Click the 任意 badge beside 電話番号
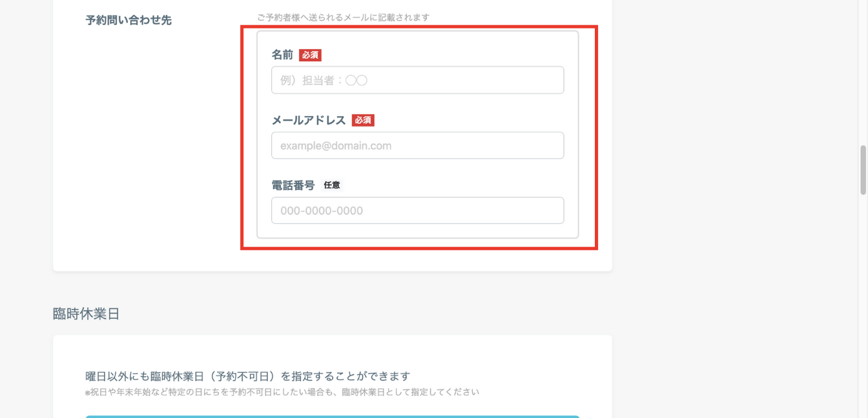This screenshot has width=868, height=418. [332, 185]
